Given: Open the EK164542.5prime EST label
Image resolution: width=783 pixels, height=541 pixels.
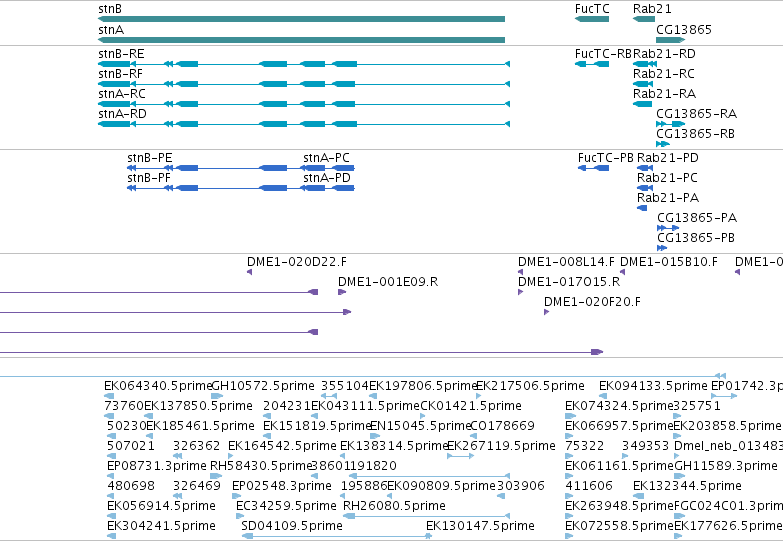Looking at the screenshot, I should coord(282,446).
